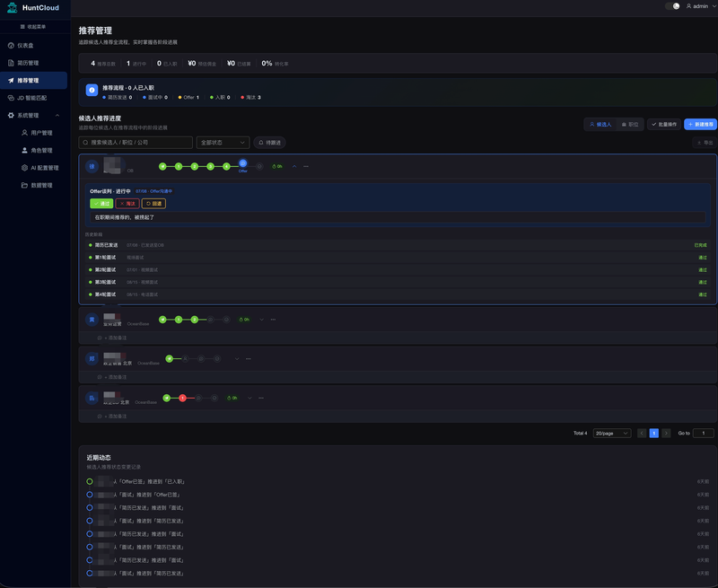Open 用户管理 submenu item
The height and width of the screenshot is (588, 718).
click(37, 132)
